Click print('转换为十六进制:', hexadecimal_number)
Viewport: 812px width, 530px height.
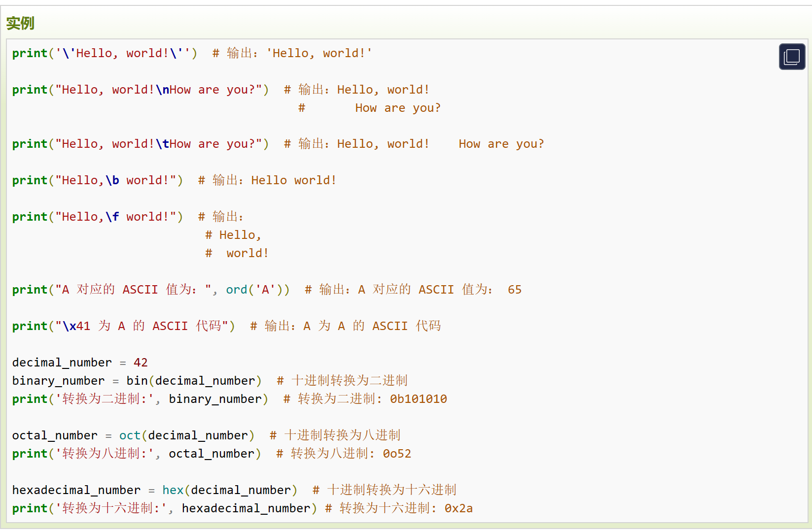click(x=165, y=508)
